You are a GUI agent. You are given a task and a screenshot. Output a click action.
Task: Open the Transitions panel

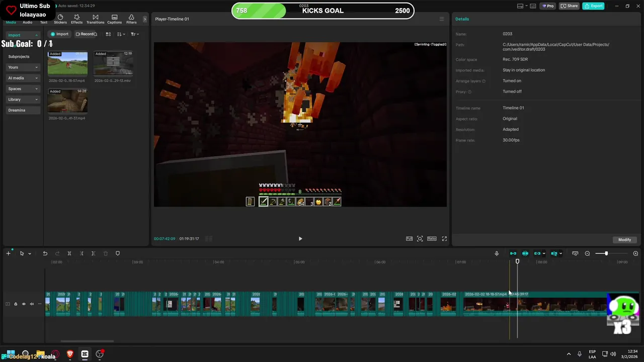click(x=95, y=19)
